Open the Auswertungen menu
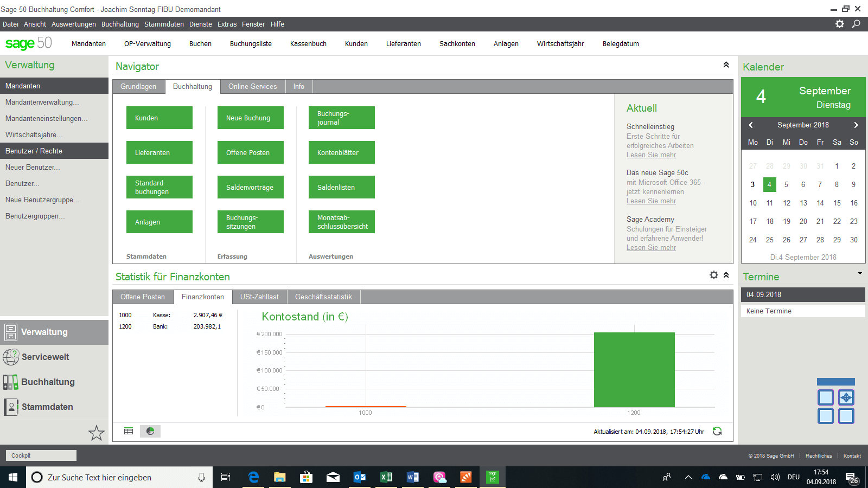Screen dimensions: 868x488 (74, 24)
